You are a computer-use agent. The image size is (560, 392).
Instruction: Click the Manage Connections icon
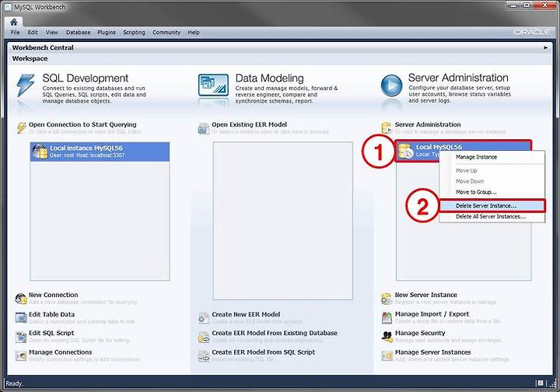click(21, 355)
